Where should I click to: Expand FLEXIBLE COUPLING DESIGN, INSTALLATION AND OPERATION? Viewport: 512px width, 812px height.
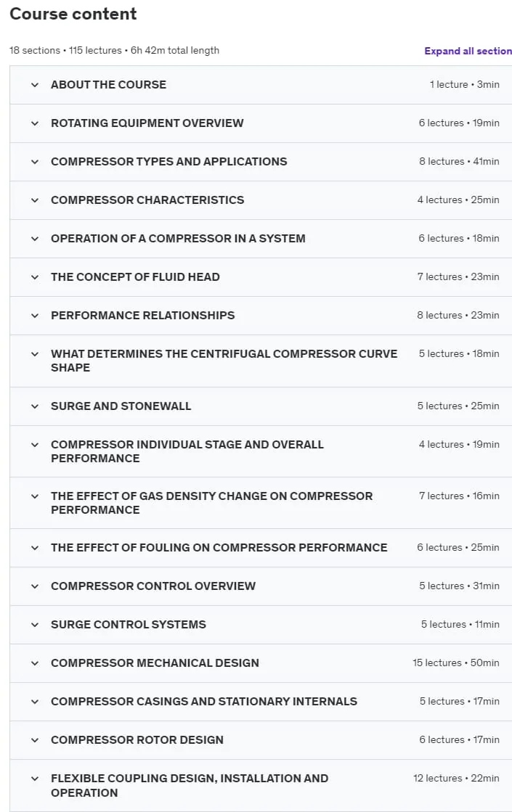261,786
